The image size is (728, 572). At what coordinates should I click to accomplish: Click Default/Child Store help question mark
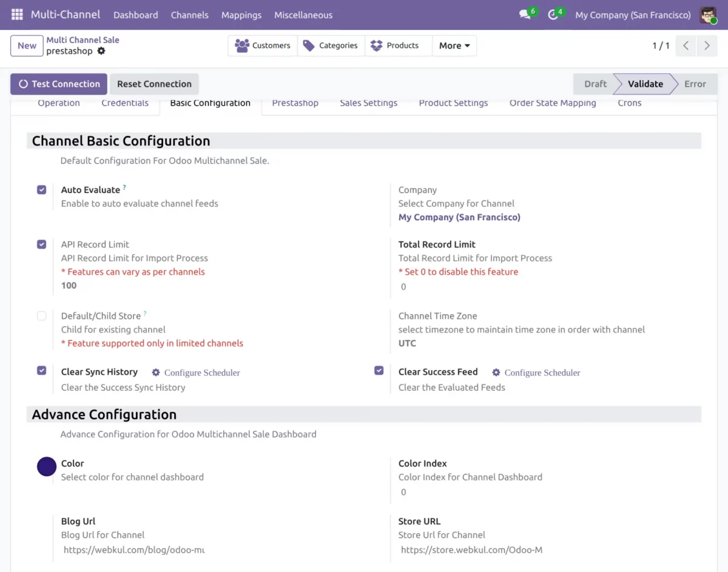click(x=145, y=314)
